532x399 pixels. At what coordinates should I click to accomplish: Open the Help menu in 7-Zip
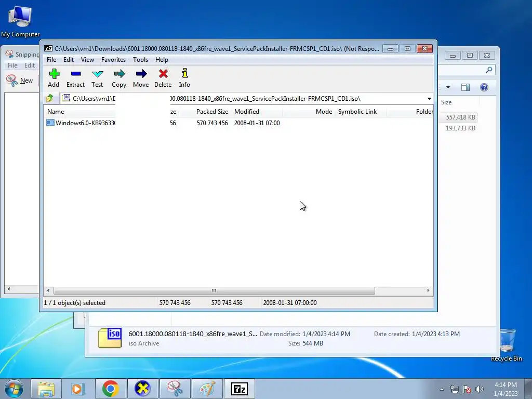[162, 59]
